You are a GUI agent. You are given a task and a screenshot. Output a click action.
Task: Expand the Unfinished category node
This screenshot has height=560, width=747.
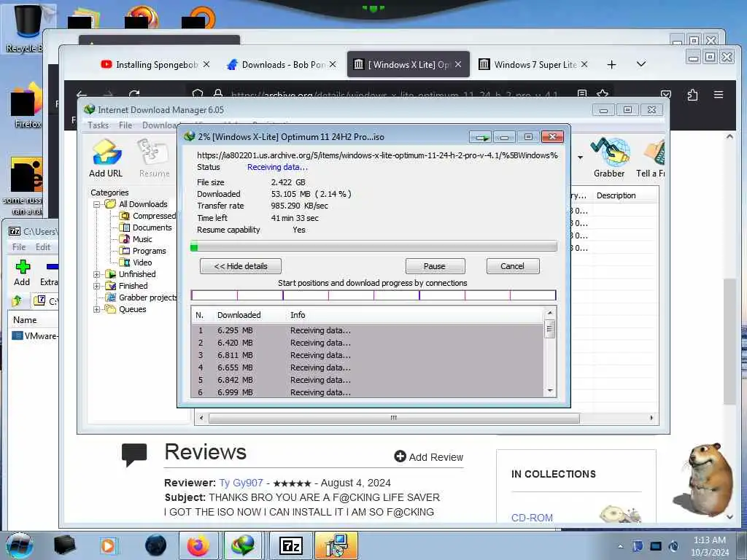coord(97,274)
